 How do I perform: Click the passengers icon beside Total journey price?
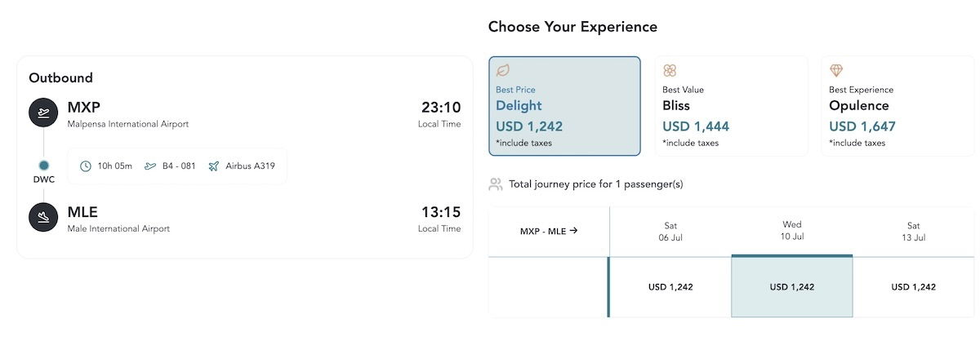click(496, 184)
